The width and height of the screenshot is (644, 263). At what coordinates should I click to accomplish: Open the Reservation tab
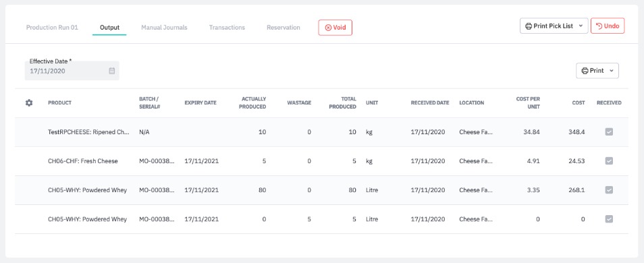click(x=284, y=28)
